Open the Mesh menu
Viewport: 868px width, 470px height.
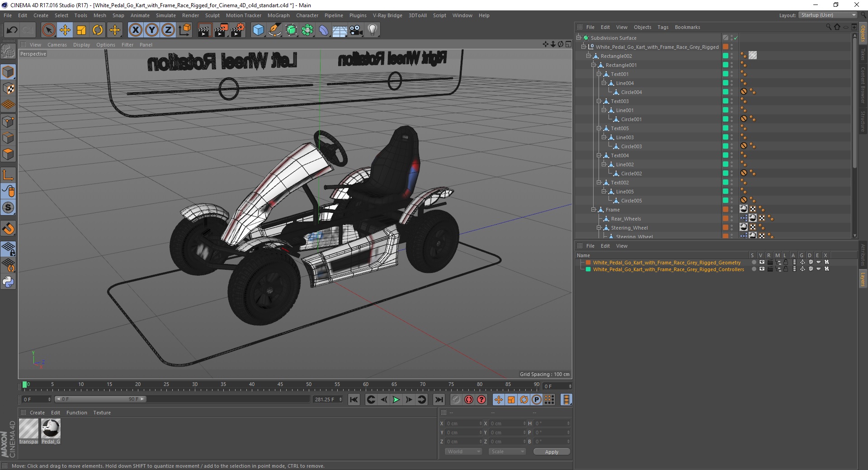click(99, 15)
